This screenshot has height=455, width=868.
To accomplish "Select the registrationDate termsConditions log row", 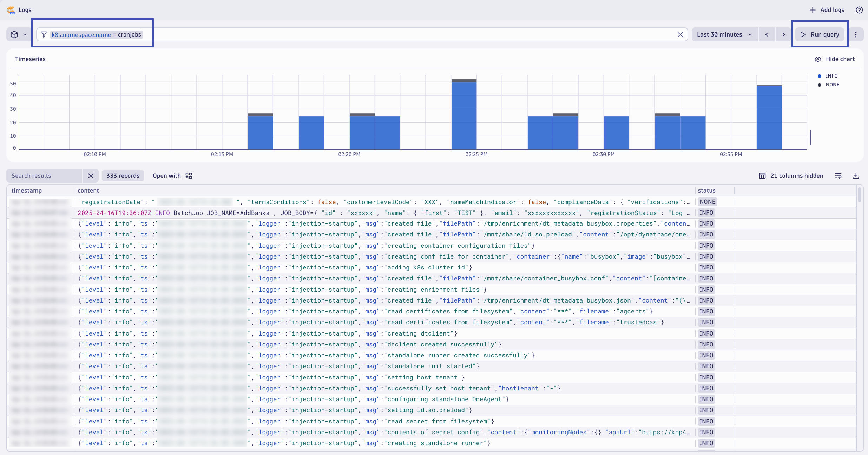I will (x=432, y=202).
